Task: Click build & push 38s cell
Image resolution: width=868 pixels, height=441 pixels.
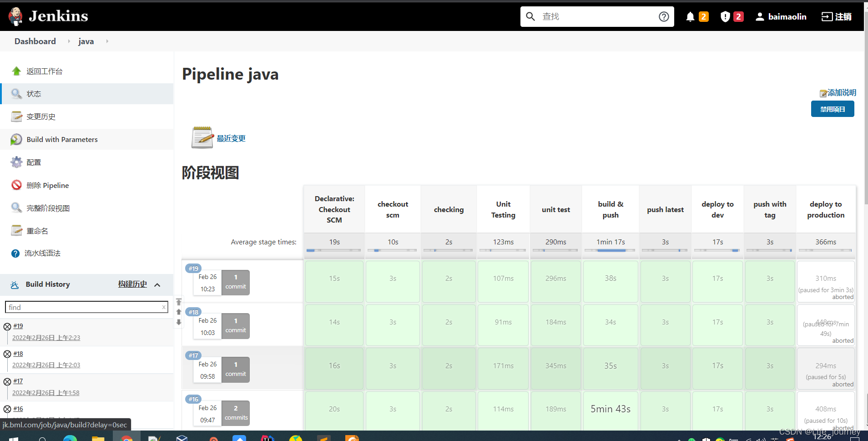Action: 611,281
